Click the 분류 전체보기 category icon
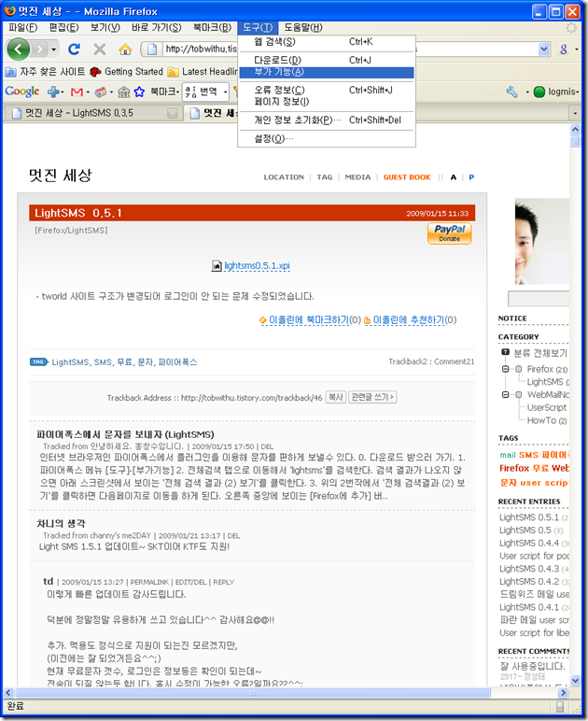This screenshot has width=588, height=721. 505,352
